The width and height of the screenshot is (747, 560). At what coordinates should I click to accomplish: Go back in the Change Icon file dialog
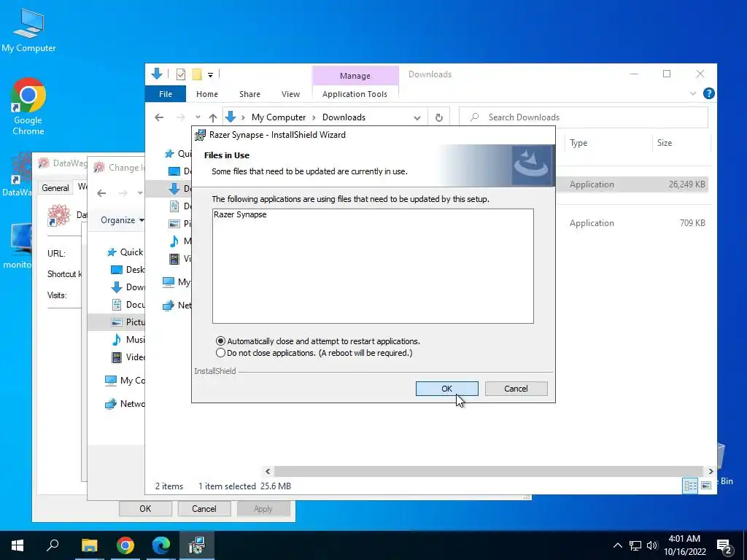coord(101,192)
